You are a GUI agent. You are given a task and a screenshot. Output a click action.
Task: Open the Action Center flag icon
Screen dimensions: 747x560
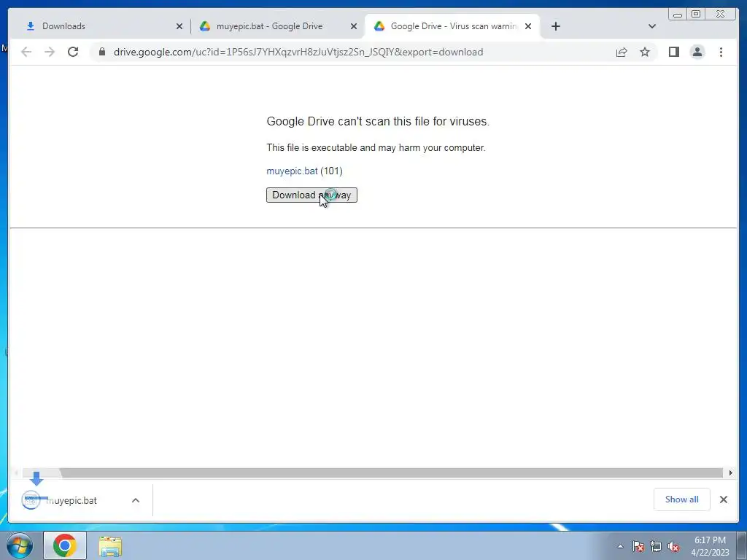(x=638, y=546)
